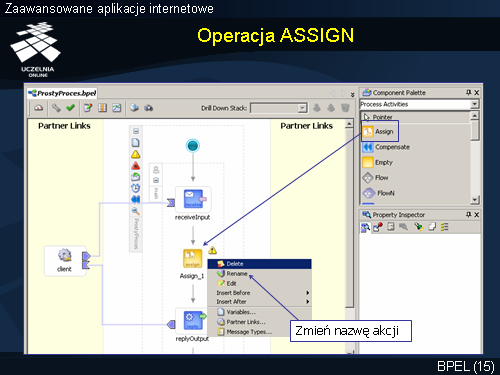This screenshot has height=375, width=500.
Task: Click the warning flag beside Assign_1
Action: pyautogui.click(x=212, y=250)
